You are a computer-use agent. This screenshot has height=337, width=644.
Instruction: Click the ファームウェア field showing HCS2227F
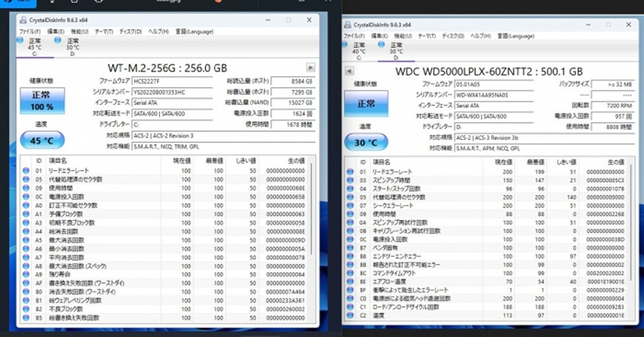pos(172,82)
